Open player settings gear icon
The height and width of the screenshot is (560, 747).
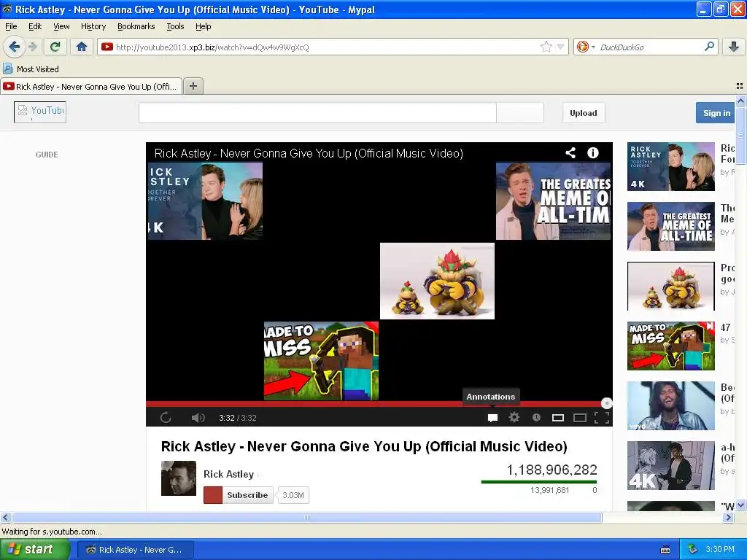(x=514, y=417)
